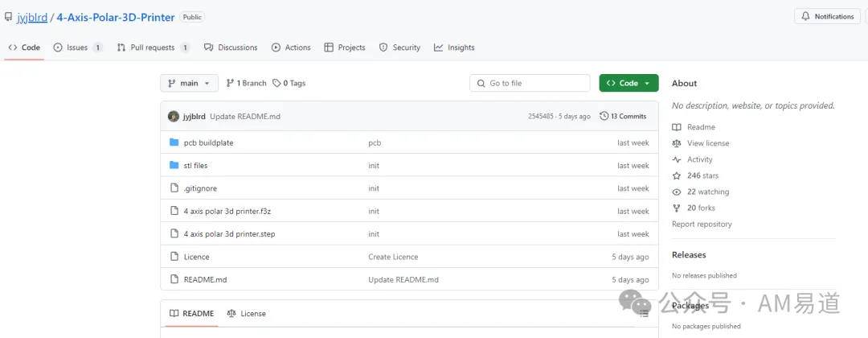The image size is (868, 338).
Task: Open the Releases heading link
Action: 689,255
